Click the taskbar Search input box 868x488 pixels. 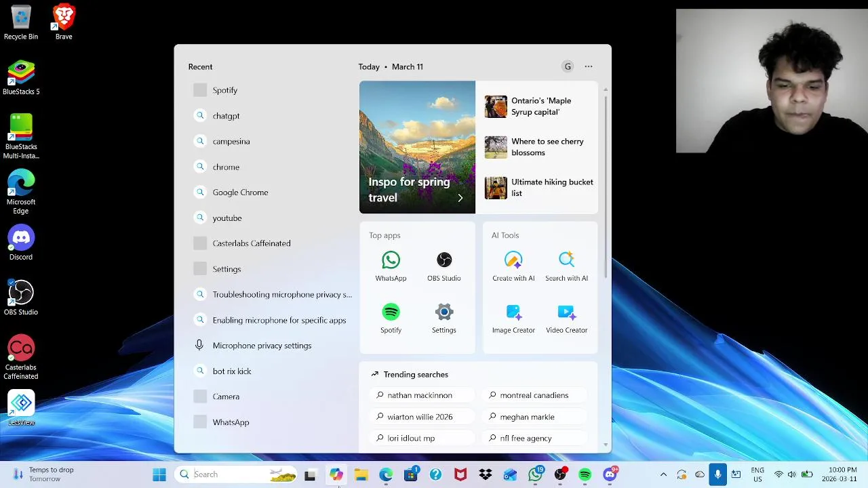[x=236, y=474]
